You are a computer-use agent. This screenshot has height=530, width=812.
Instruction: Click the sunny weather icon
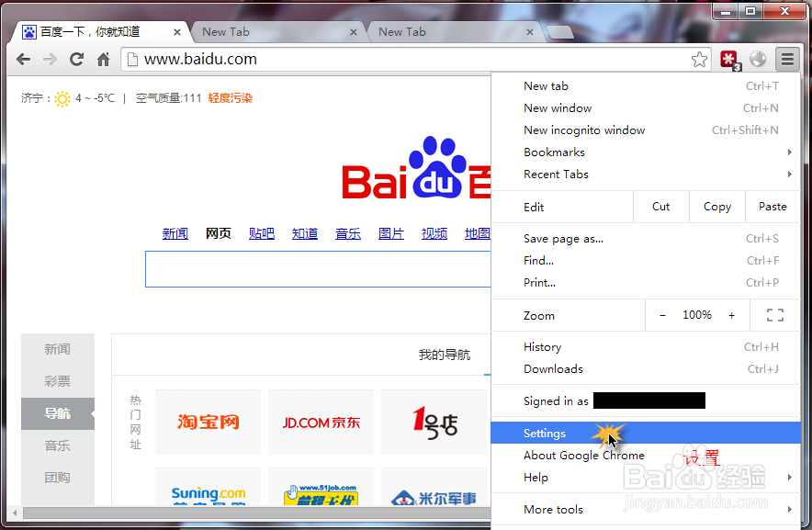(x=62, y=98)
